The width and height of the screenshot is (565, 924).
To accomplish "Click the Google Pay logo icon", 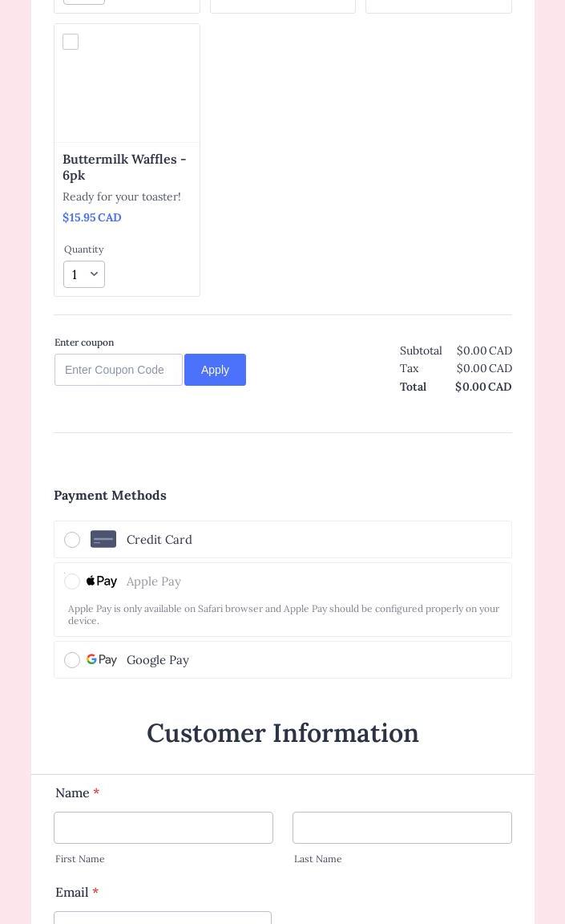I will (x=102, y=659).
